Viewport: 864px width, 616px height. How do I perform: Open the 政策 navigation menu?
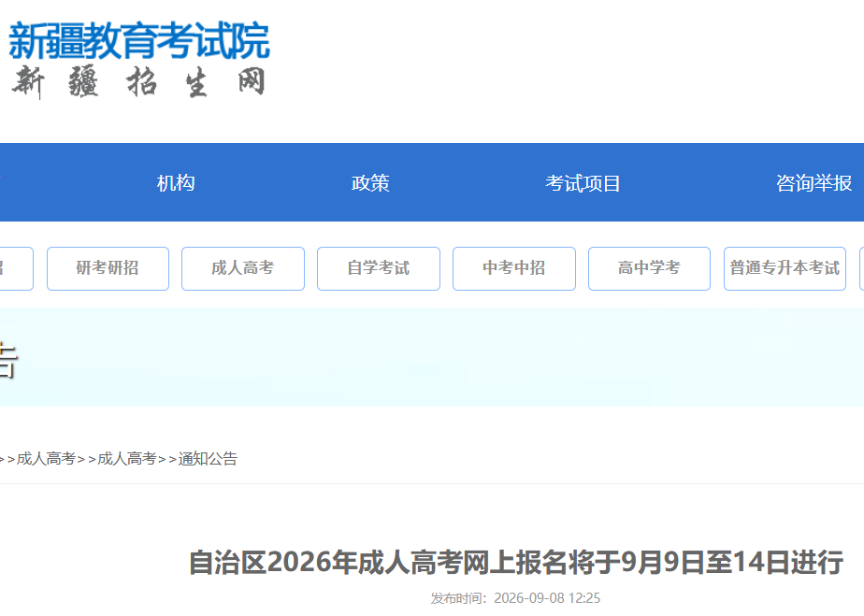(370, 183)
